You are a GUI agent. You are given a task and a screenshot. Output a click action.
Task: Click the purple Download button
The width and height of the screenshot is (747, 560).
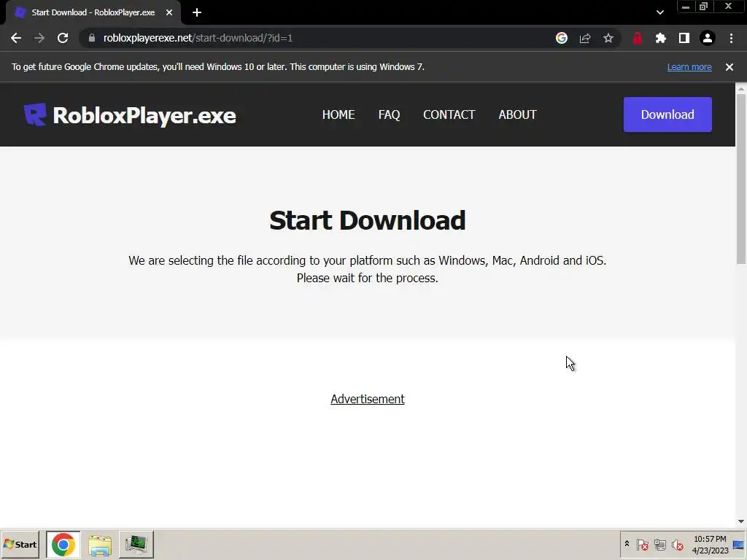(667, 114)
